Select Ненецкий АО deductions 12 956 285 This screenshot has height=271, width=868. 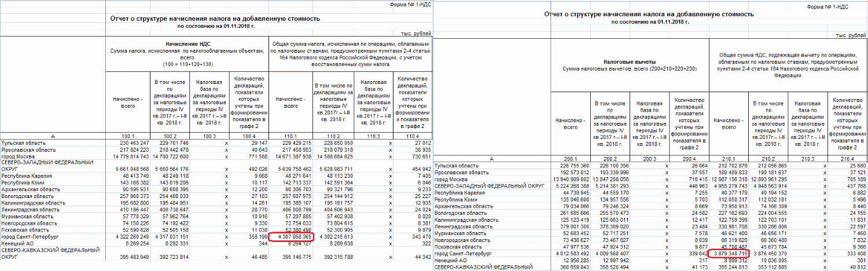pos(571,261)
